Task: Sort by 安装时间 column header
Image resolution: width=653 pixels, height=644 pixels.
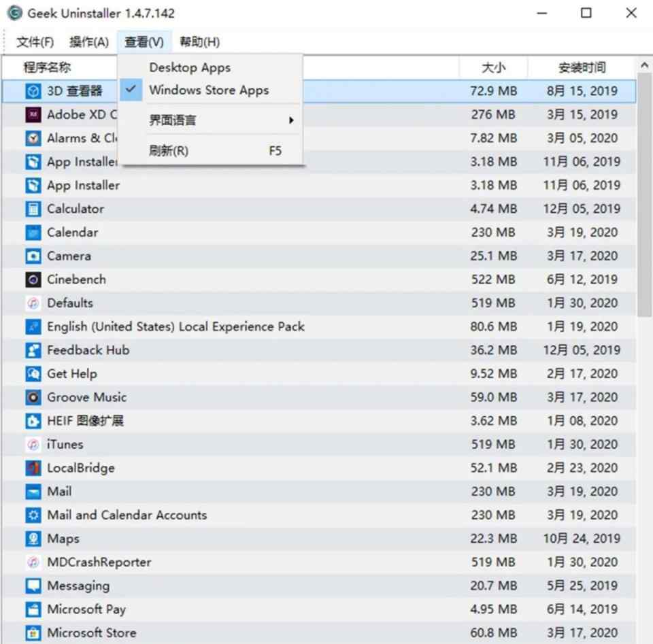Action: (582, 67)
